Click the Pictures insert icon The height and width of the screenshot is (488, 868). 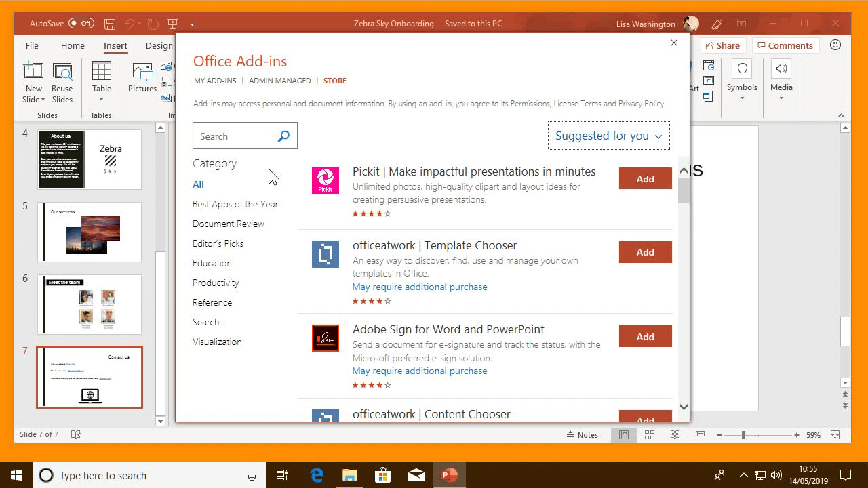pyautogui.click(x=142, y=75)
